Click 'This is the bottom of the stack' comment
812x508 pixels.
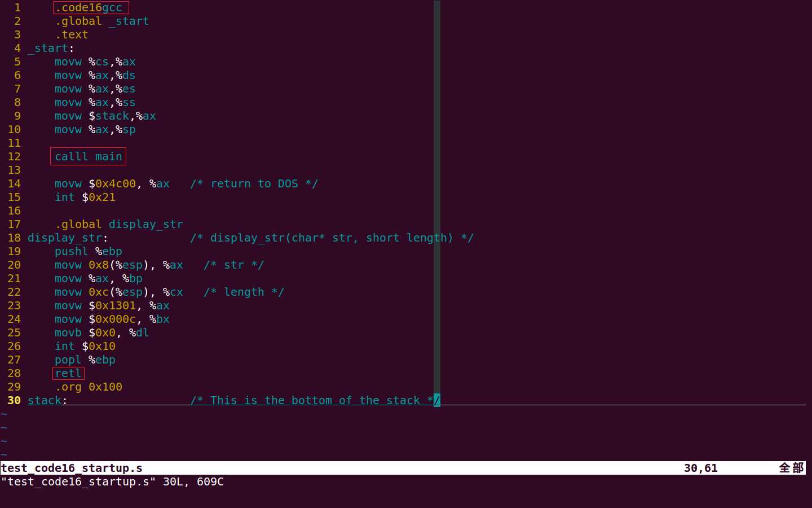pos(315,400)
